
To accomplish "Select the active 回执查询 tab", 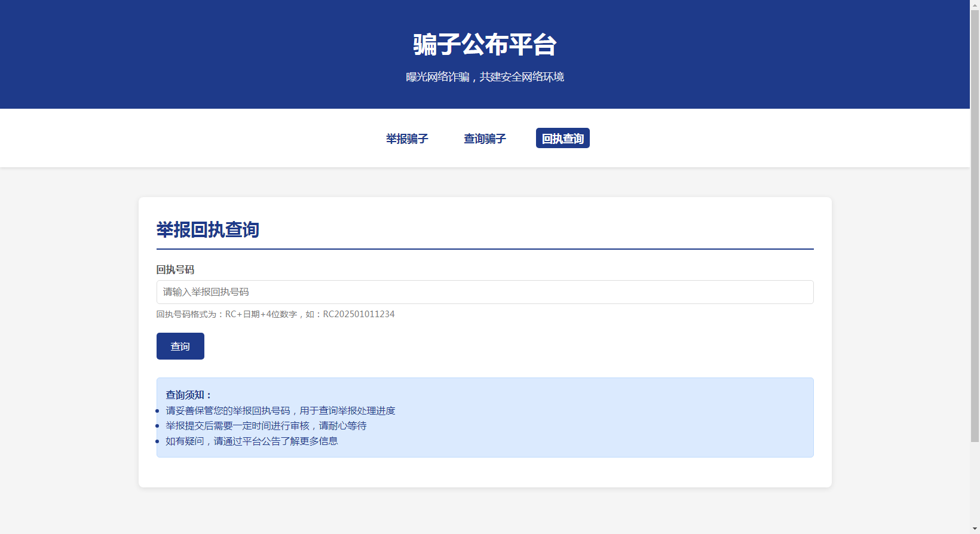I will pyautogui.click(x=562, y=139).
